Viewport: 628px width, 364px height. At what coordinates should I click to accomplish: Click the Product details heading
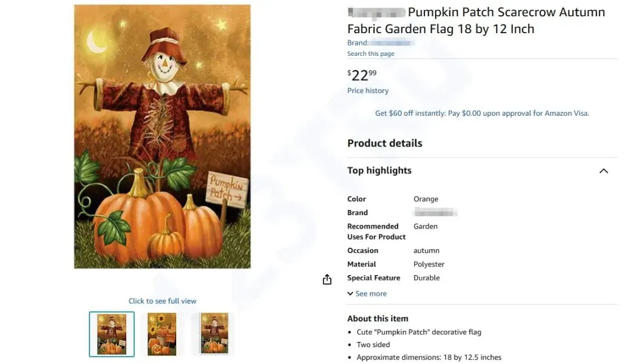(384, 143)
